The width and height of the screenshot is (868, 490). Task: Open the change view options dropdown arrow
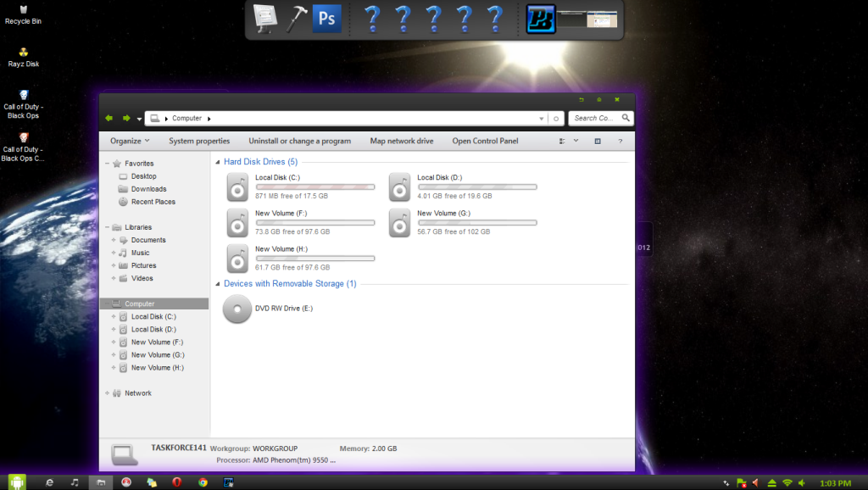576,141
